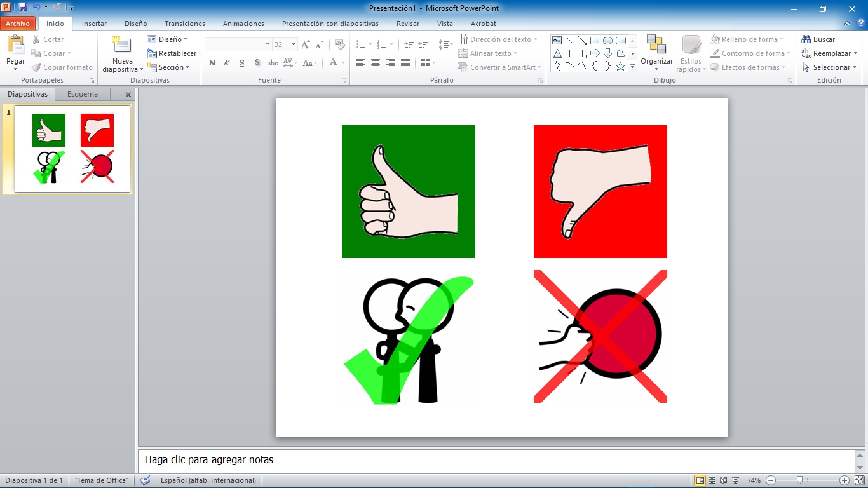Open the Sección dropdown
868x488 pixels.
coord(170,67)
